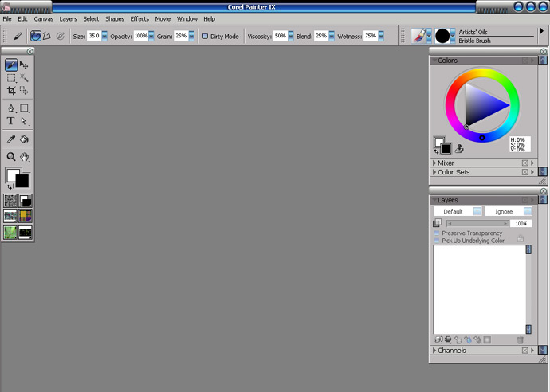Image resolution: width=550 pixels, height=392 pixels.
Task: Click the Reset Tool brush icon in the property bar
Action: (18, 36)
